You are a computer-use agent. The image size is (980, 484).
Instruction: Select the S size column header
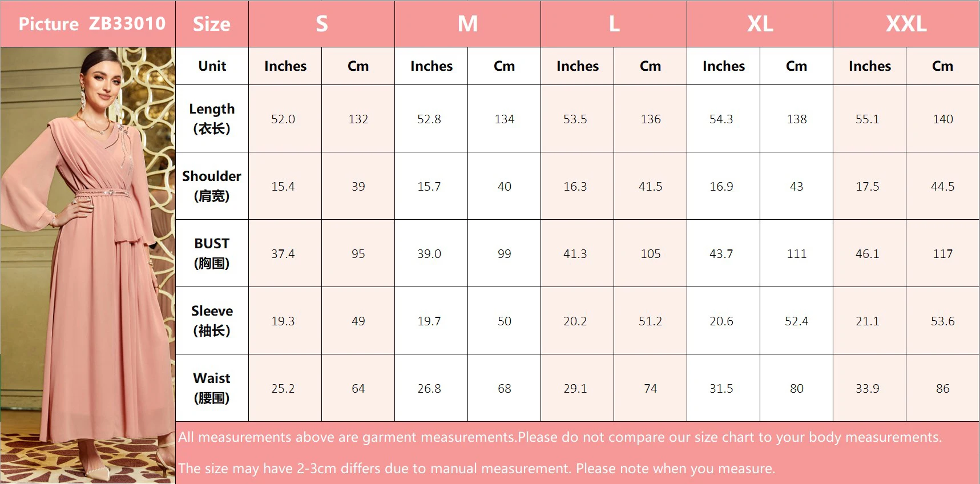pyautogui.click(x=321, y=23)
